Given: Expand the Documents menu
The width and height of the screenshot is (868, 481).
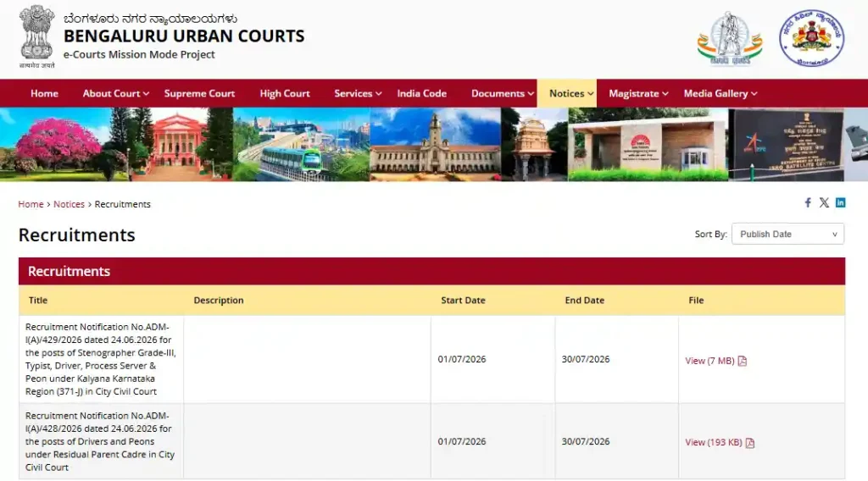Looking at the screenshot, I should [503, 93].
